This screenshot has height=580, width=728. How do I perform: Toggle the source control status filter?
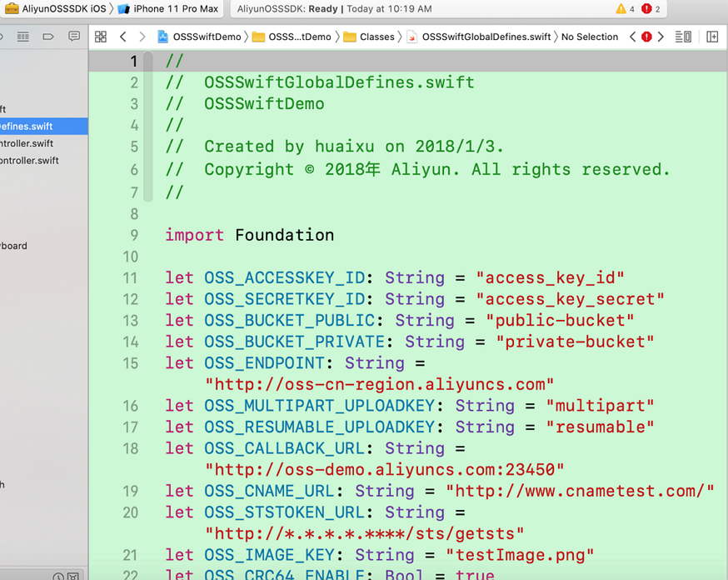pyautogui.click(x=74, y=576)
